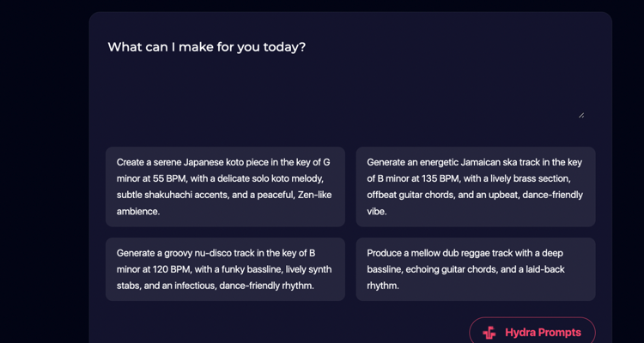Open the Hydra Prompts button

[x=532, y=331]
